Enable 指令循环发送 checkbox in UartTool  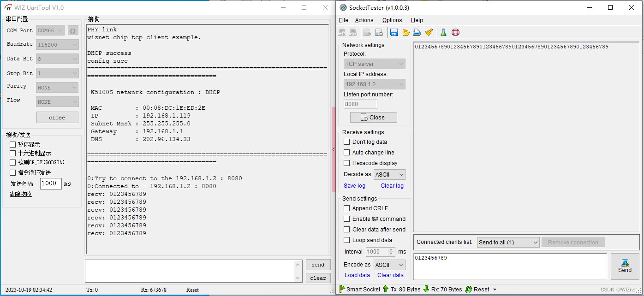click(13, 172)
